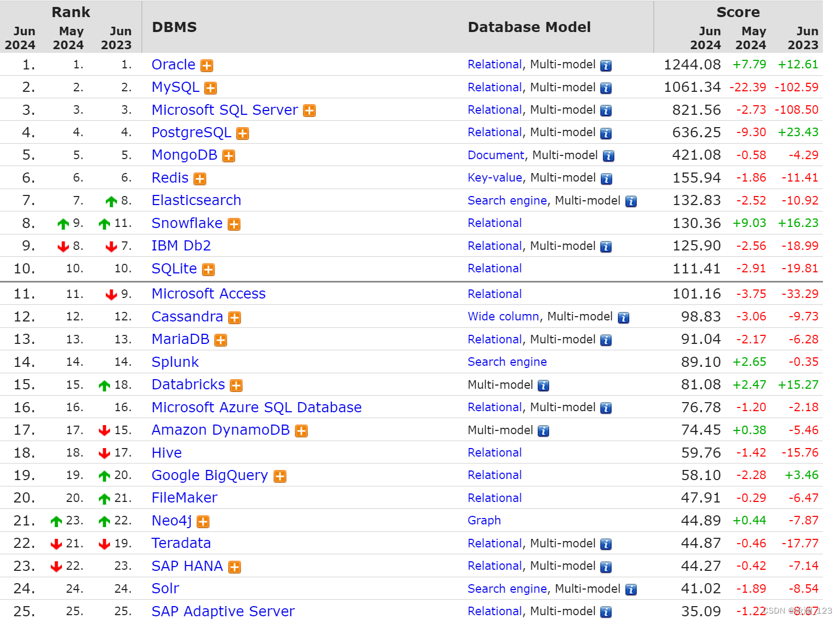Click the Document model link in the MongoDB row
This screenshot has height=620, width=840.
point(496,155)
